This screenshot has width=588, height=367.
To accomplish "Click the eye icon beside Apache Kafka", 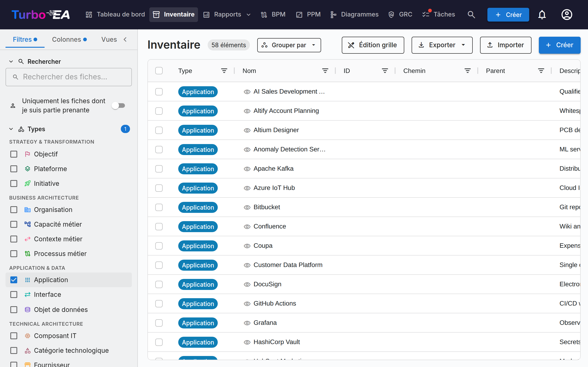I will pos(247,169).
